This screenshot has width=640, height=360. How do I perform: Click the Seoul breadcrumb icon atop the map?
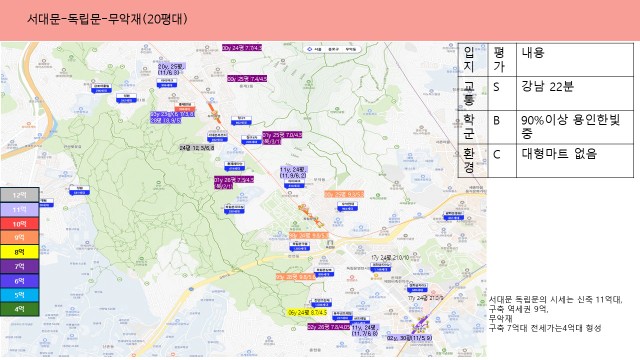[x=309, y=49]
